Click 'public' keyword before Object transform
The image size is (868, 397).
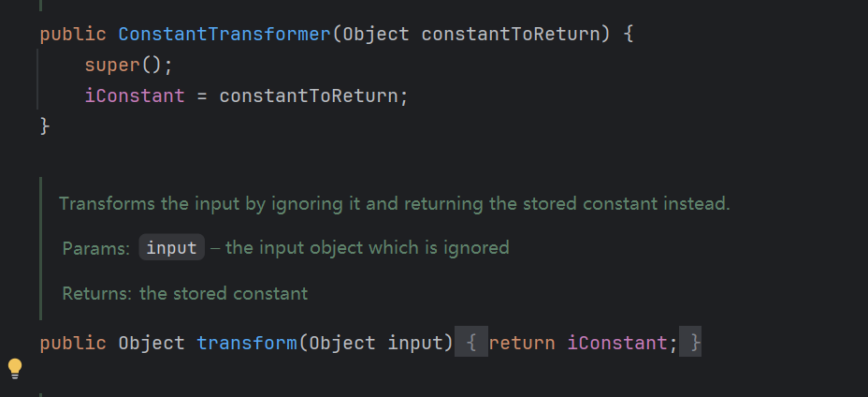[x=73, y=343]
